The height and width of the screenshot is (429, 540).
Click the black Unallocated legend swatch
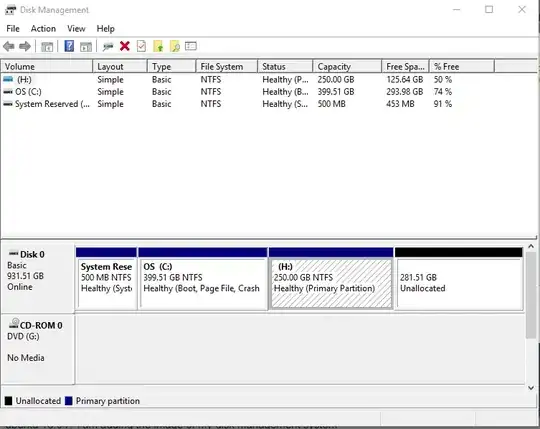[8, 401]
